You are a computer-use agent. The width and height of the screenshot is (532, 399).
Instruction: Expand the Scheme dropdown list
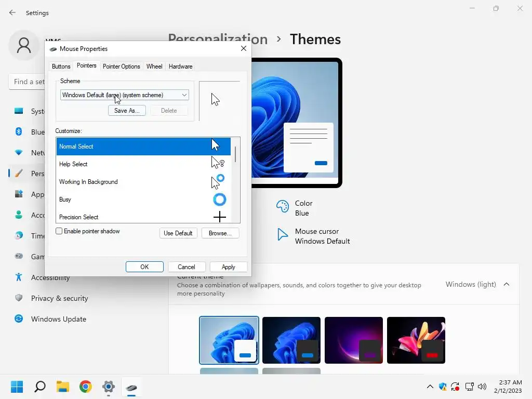pyautogui.click(x=125, y=95)
